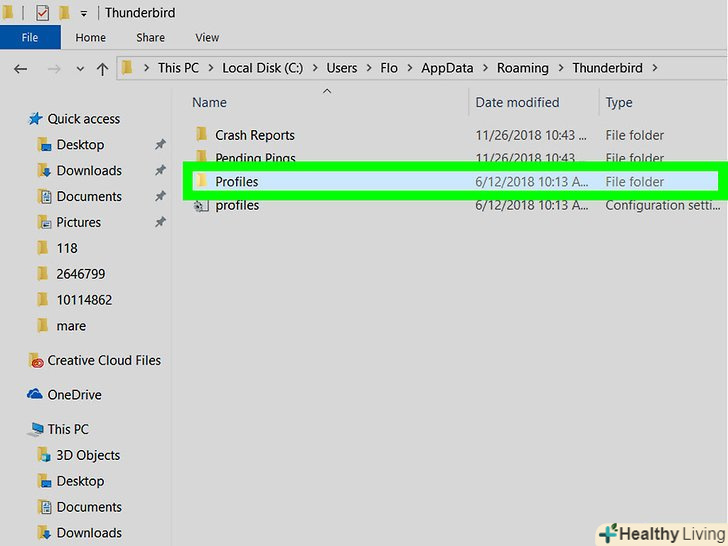Expand chevron between This PC and Local Disk
Image resolution: width=728 pixels, height=546 pixels.
pyautogui.click(x=211, y=68)
